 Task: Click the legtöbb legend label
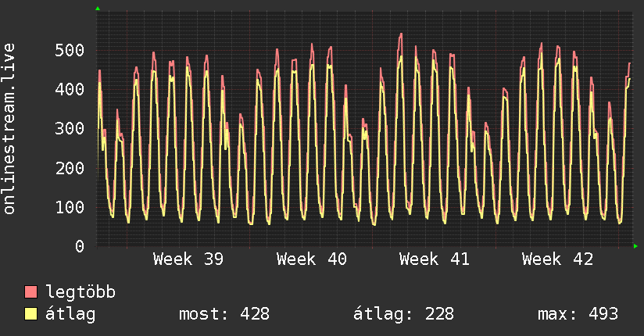[x=80, y=292]
